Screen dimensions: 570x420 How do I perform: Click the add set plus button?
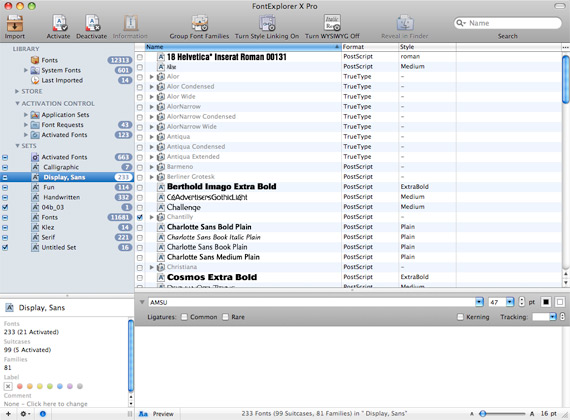[8, 414]
